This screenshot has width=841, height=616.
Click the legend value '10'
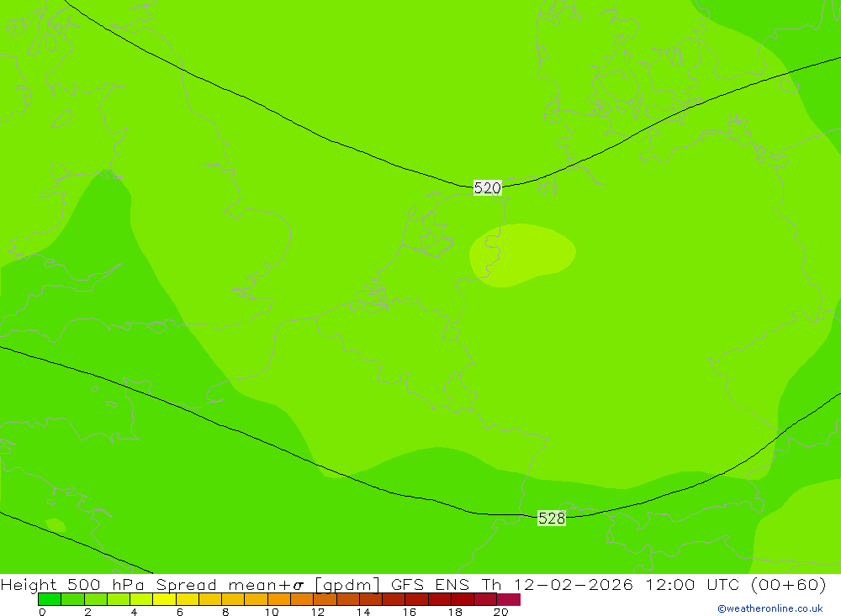pos(272,612)
